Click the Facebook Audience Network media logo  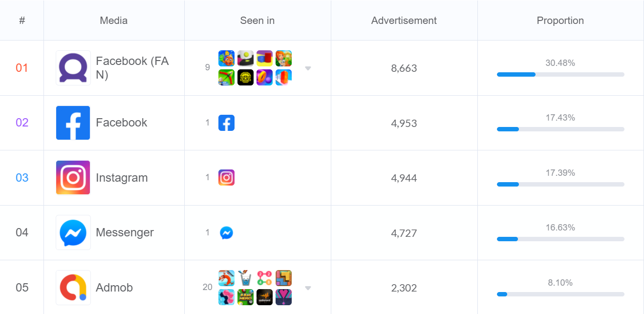73,68
